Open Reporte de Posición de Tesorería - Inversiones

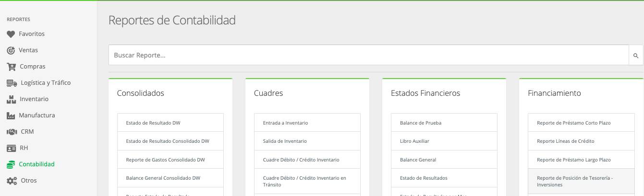pos(581,181)
